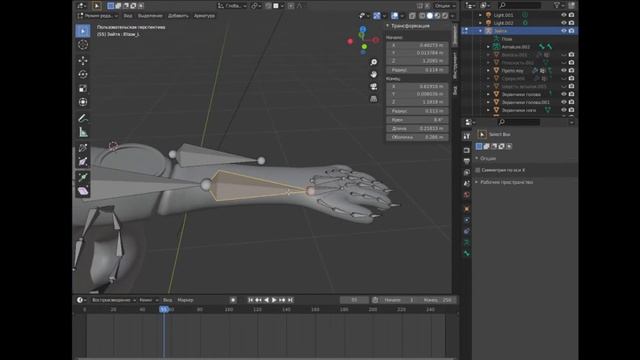Open the Global transform orientation dropdown
The image size is (640, 360).
232,6
